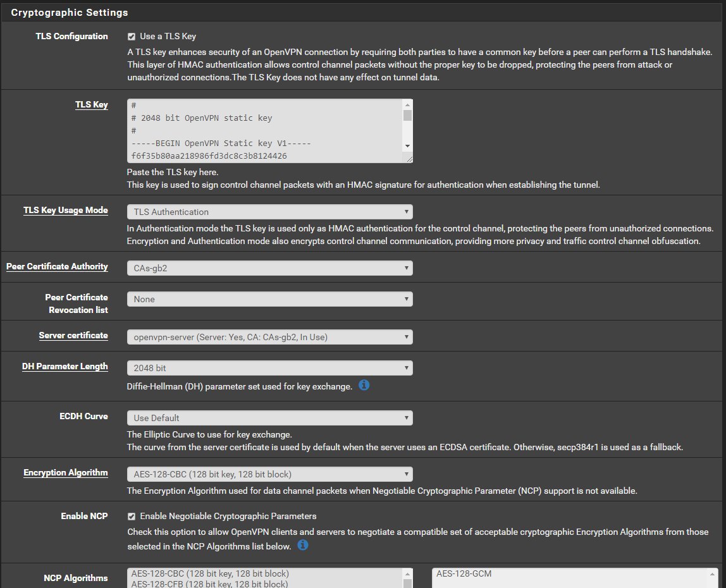Screen dimensions: 726x588
Task: Choose a DH Parameter Length value
Action: tap(270, 368)
